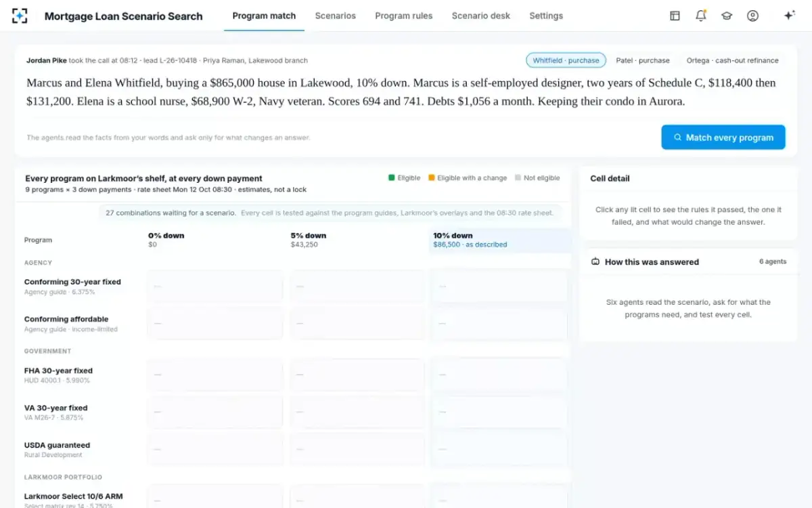Screen dimensions: 812x508
Task: Open the training cap icon
Action: (x=727, y=16)
